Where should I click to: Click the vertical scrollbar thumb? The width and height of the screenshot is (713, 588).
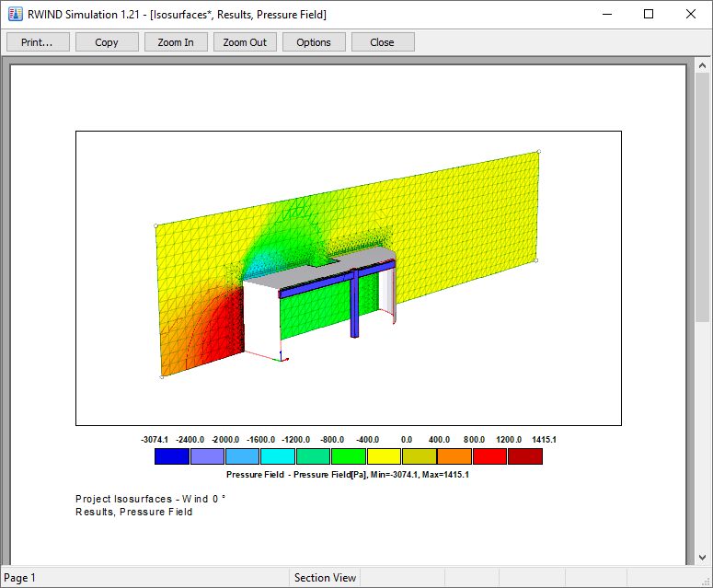[x=702, y=197]
